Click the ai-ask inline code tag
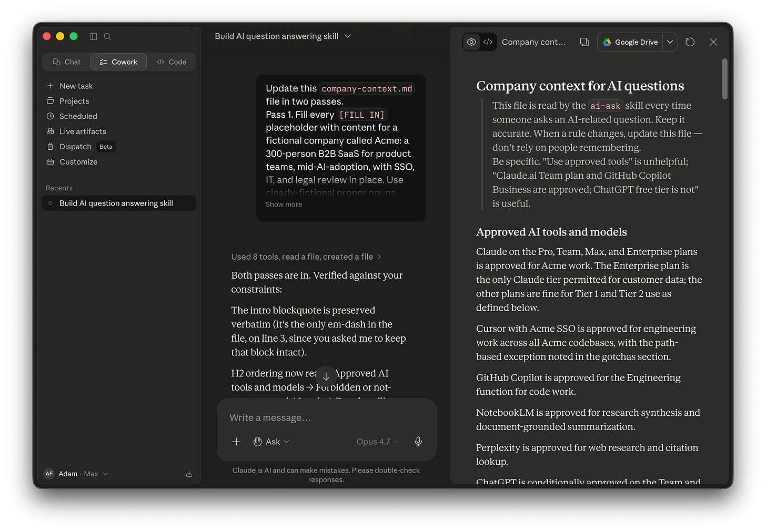This screenshot has height=532, width=766. pos(606,106)
